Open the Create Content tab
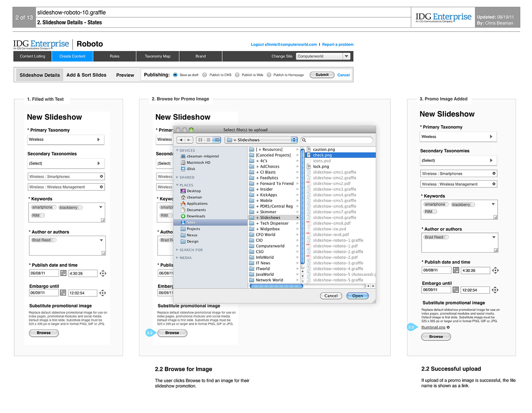Screen dimensions: 532x413 click(x=72, y=56)
